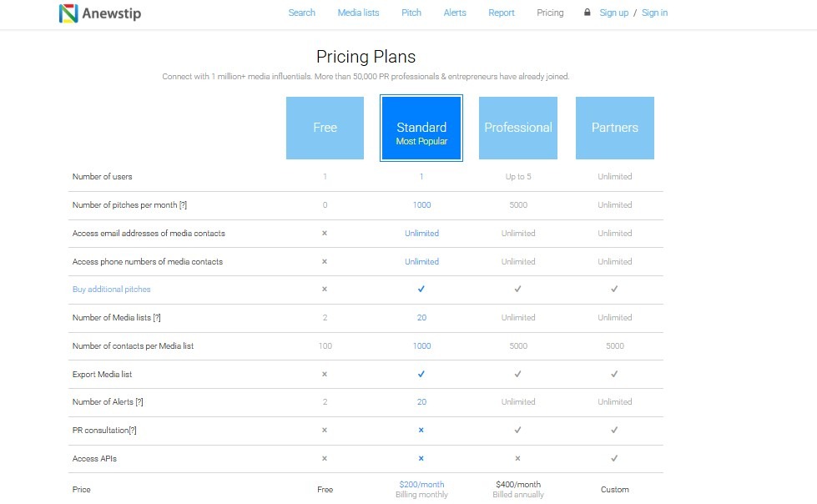The image size is (817, 504).
Task: Click the Standard checkmark for Export Media list
Action: [421, 374]
